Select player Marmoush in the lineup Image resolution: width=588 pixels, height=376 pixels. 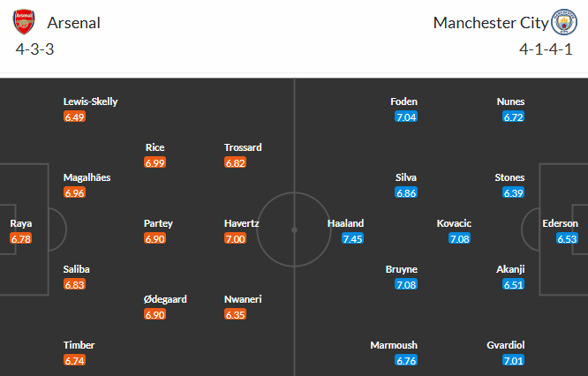394,345
